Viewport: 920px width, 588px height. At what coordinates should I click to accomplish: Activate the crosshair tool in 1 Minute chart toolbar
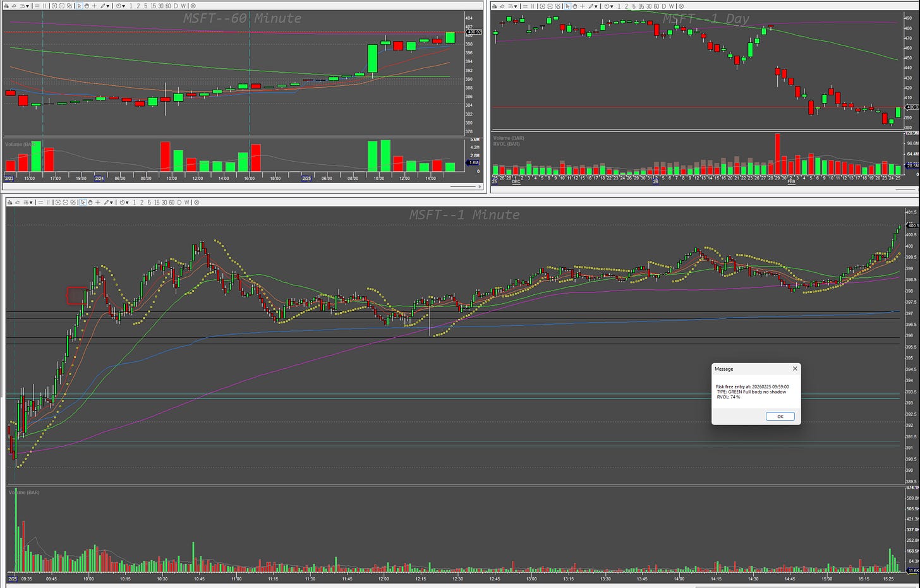pos(98,202)
